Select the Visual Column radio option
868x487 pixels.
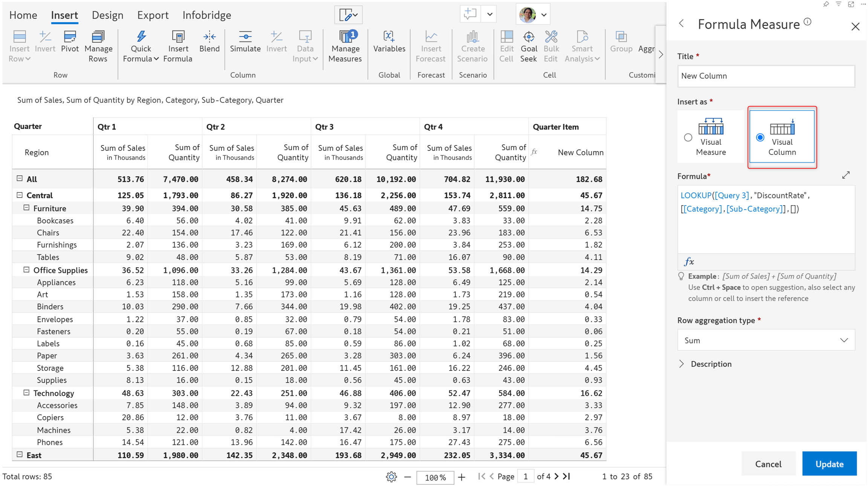click(760, 138)
